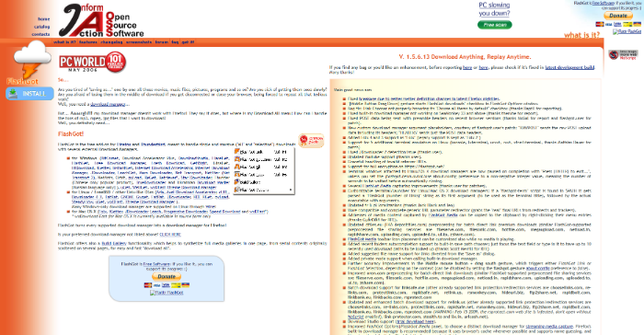Click the top-right Donate button
Image resolution: width=644 pixels, height=335 pixels.
pyautogui.click(x=618, y=16)
